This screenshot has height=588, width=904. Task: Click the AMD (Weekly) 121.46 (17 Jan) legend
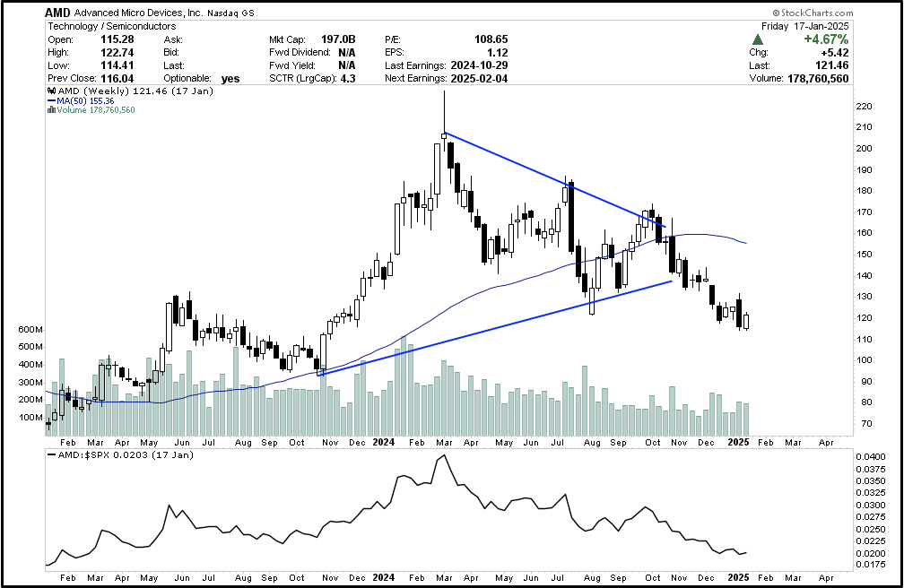[x=135, y=91]
